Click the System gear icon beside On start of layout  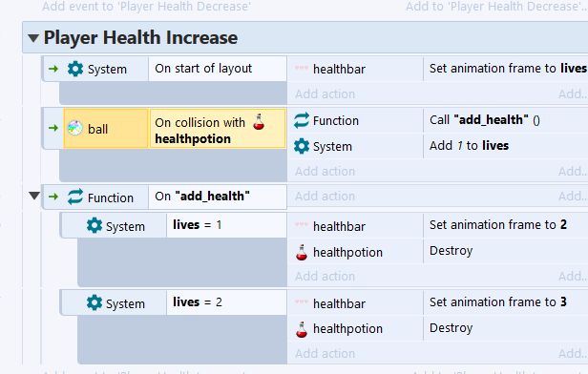point(75,70)
